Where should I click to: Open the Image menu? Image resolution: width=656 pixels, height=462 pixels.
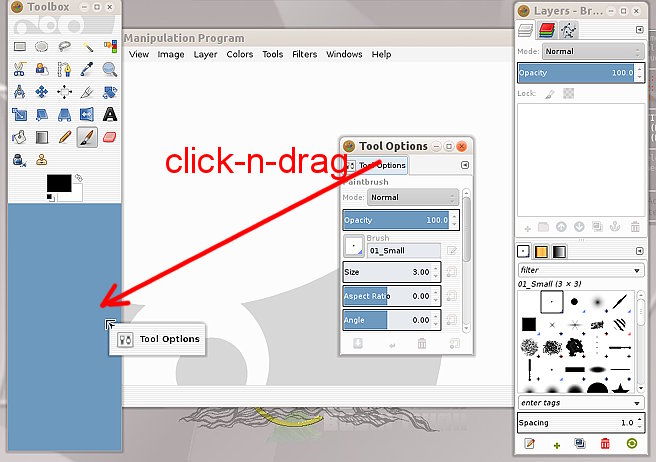(171, 54)
